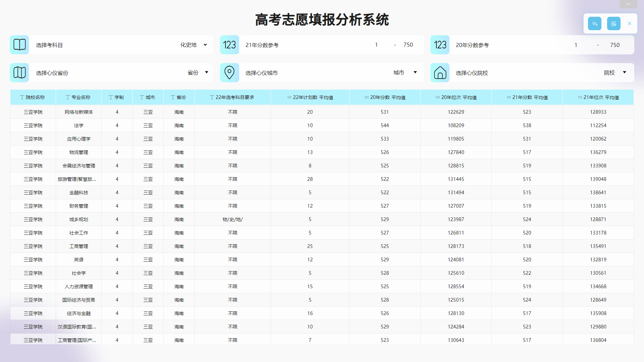This screenshot has height=362, width=644.
Task: Click the house icon beside 选择心仪院校
Action: pos(440,72)
